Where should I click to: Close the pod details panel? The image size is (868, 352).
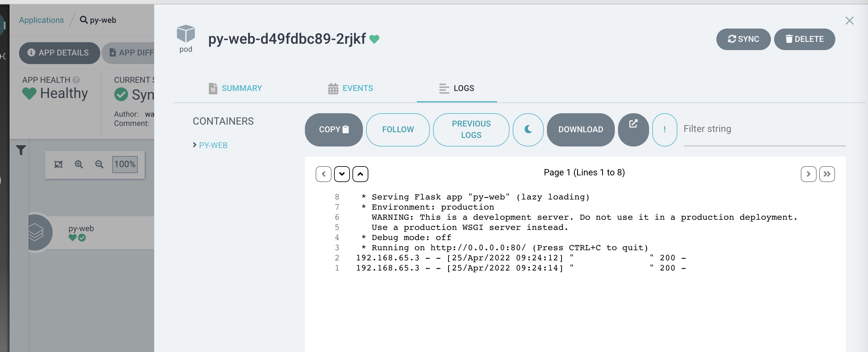849,21
